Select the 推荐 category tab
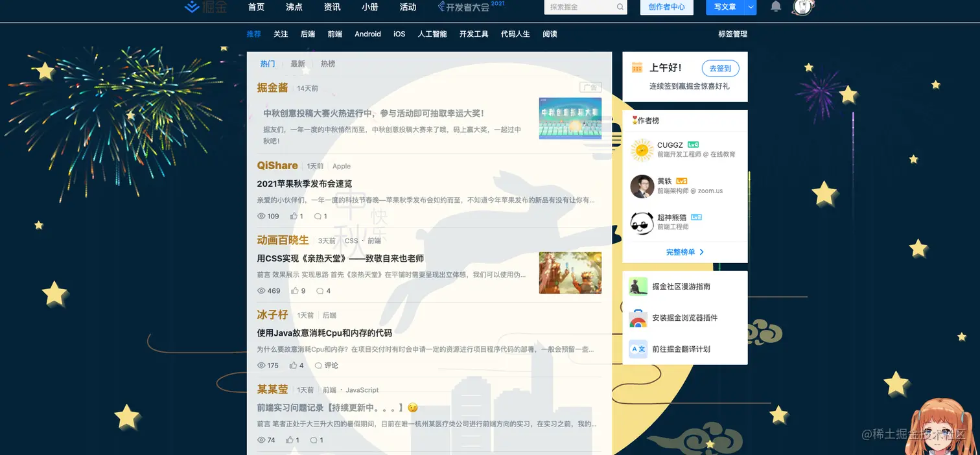Viewport: 980px width, 455px height. coord(253,34)
